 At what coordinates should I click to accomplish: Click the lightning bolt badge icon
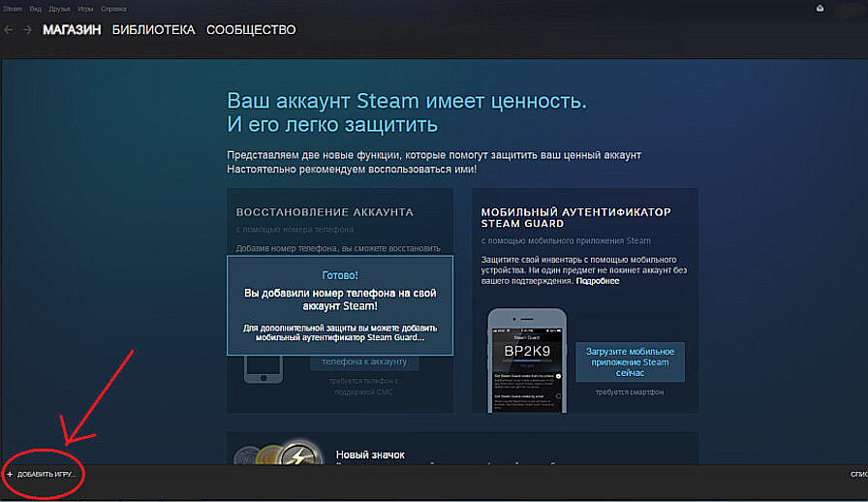point(301,455)
